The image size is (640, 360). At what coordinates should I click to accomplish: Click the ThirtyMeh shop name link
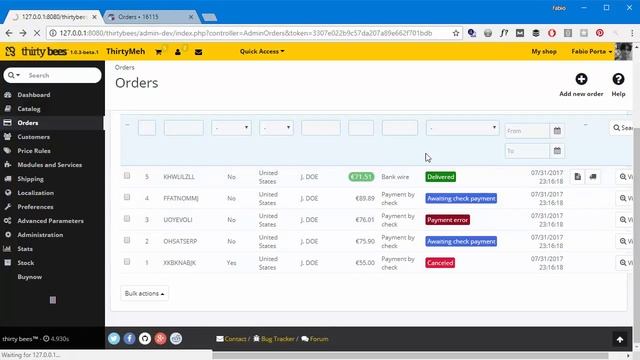(x=126, y=51)
